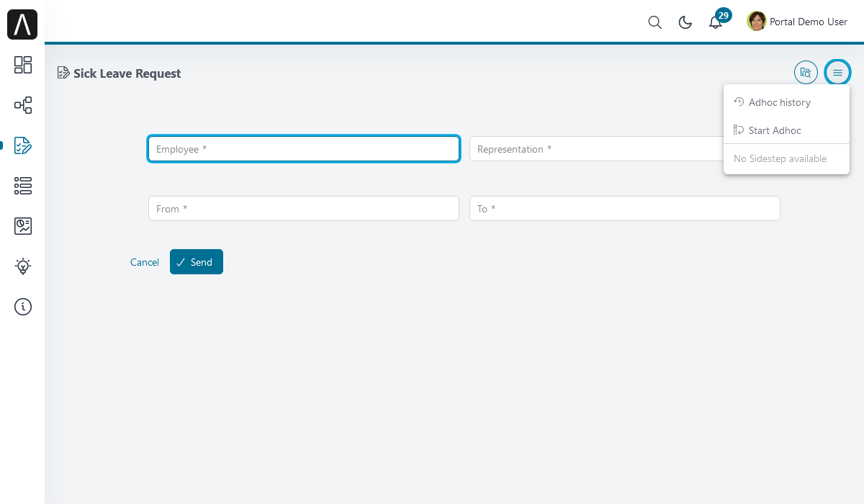Screen dimensions: 864x504
Task: Select the forms checklist sidebar icon
Action: (x=23, y=145)
